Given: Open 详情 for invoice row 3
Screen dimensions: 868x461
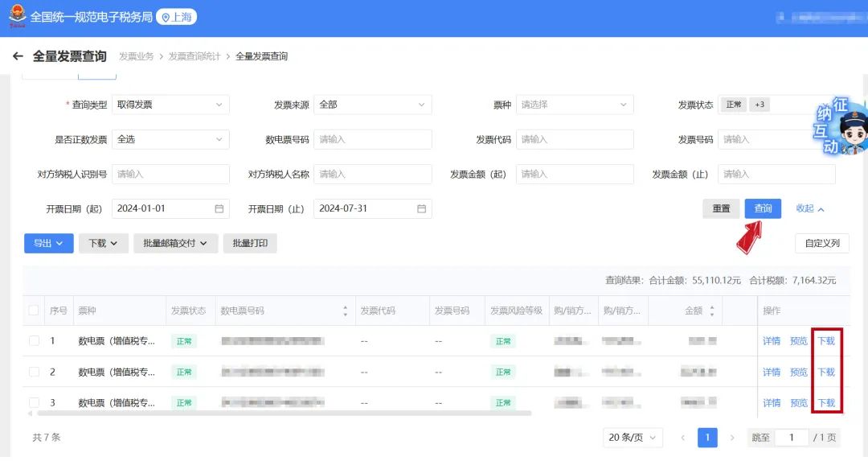Looking at the screenshot, I should 771,403.
